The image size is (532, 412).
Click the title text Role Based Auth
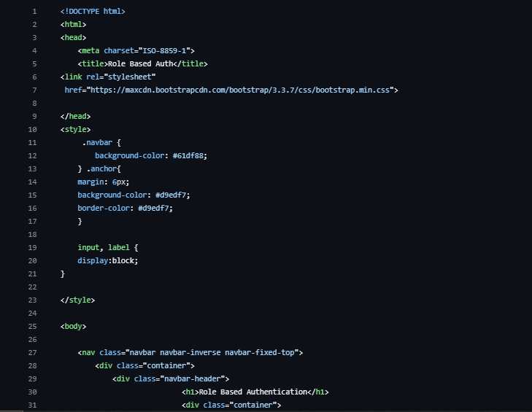click(x=140, y=63)
